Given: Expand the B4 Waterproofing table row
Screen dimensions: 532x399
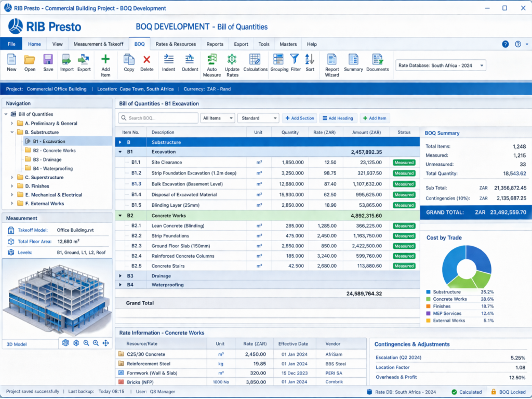Looking at the screenshot, I should (x=120, y=285).
